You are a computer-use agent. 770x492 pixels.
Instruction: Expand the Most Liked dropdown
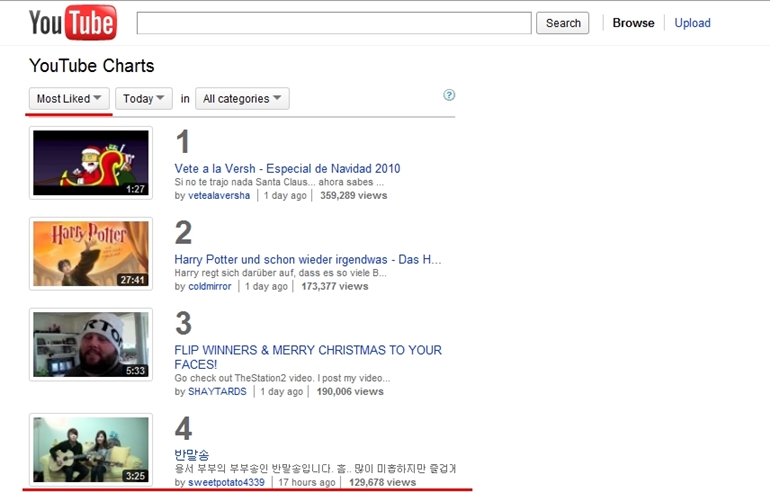click(69, 99)
